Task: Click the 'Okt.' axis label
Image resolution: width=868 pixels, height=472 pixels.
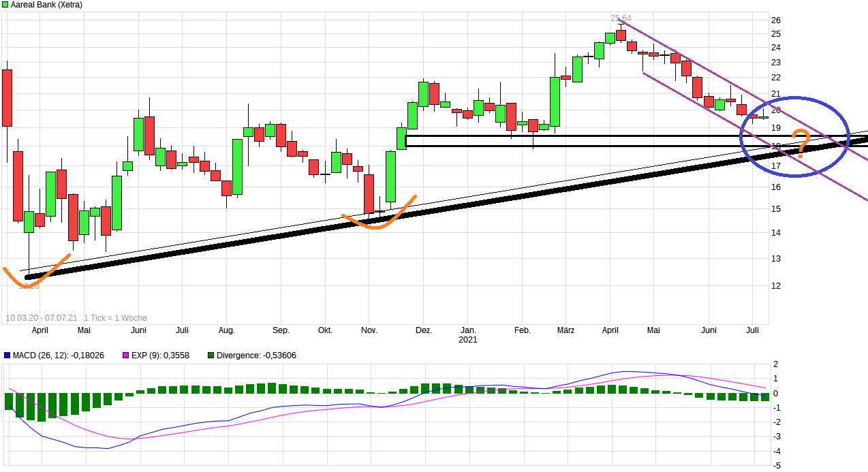Action: coord(325,330)
